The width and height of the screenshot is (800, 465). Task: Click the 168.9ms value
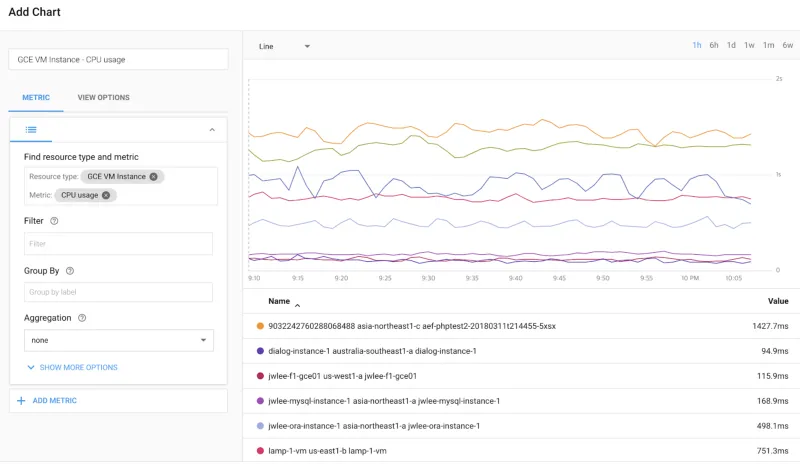coord(773,401)
